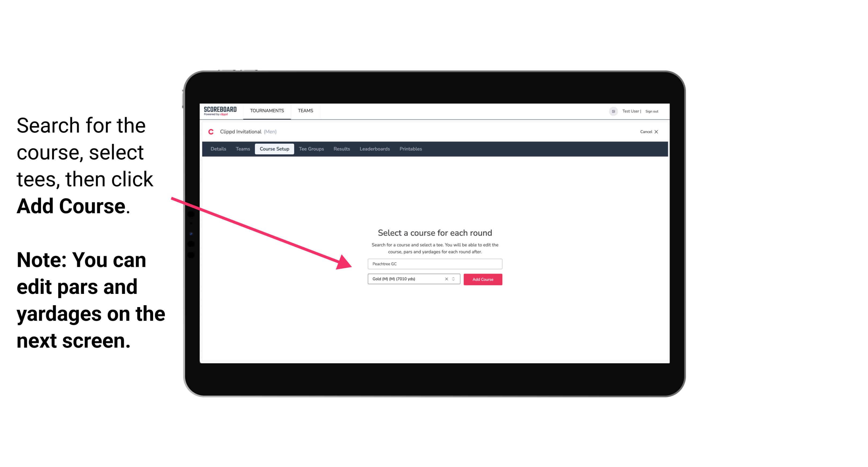This screenshot has height=467, width=868.
Task: Navigate to the Printables tab
Action: coord(411,149)
